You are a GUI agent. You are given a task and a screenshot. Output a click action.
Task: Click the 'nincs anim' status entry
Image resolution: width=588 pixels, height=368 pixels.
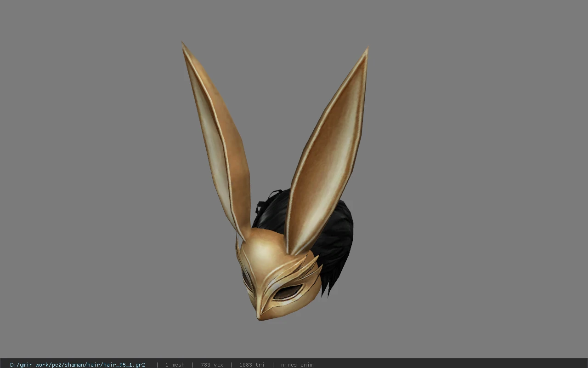(x=297, y=365)
